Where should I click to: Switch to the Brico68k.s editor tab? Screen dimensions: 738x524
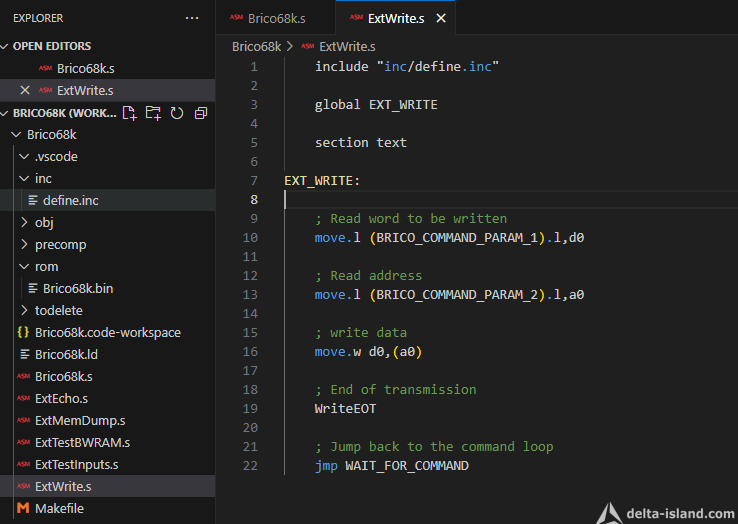[x=276, y=18]
